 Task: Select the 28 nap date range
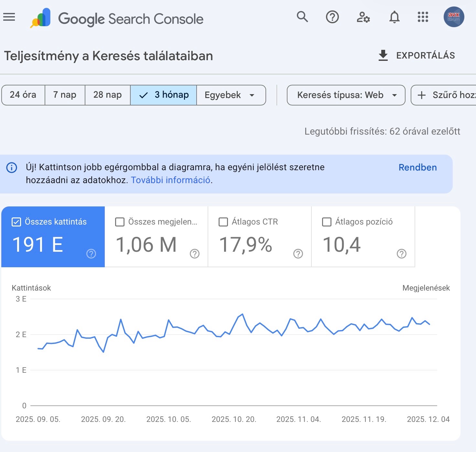[107, 95]
